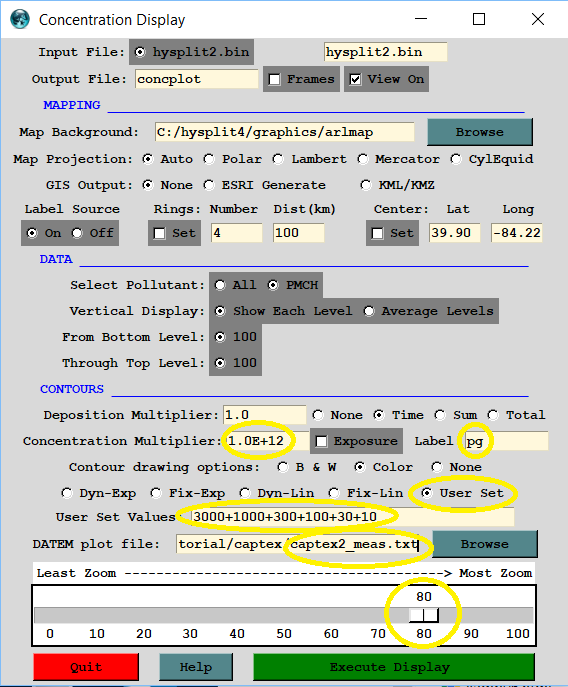Open the Help button

[x=195, y=667]
